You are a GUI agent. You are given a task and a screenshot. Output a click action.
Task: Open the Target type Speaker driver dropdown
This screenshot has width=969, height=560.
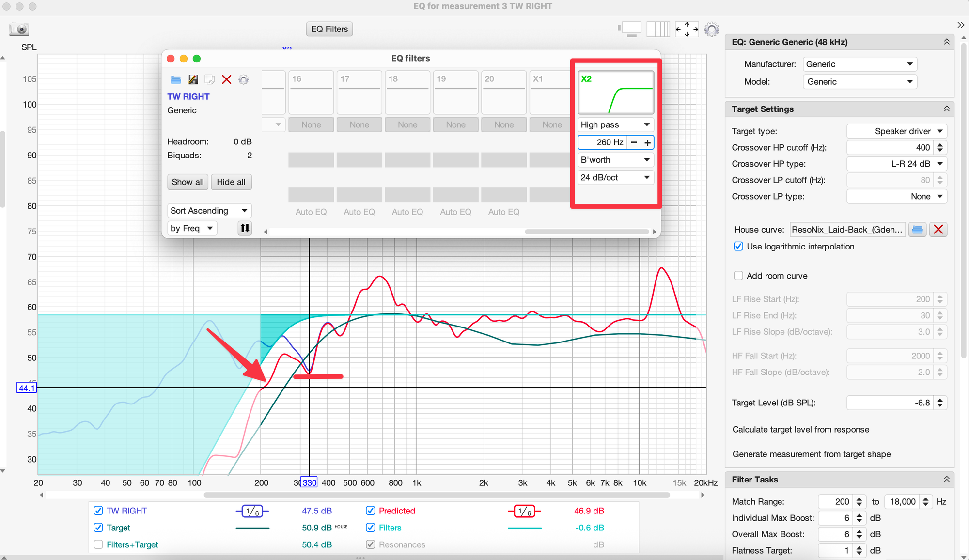(x=896, y=131)
